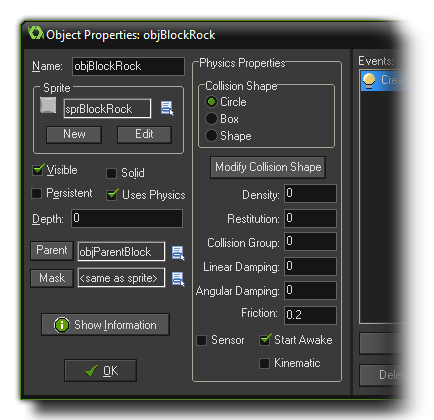434x420 pixels.
Task: Click the Edit sprite button
Action: [x=144, y=134]
